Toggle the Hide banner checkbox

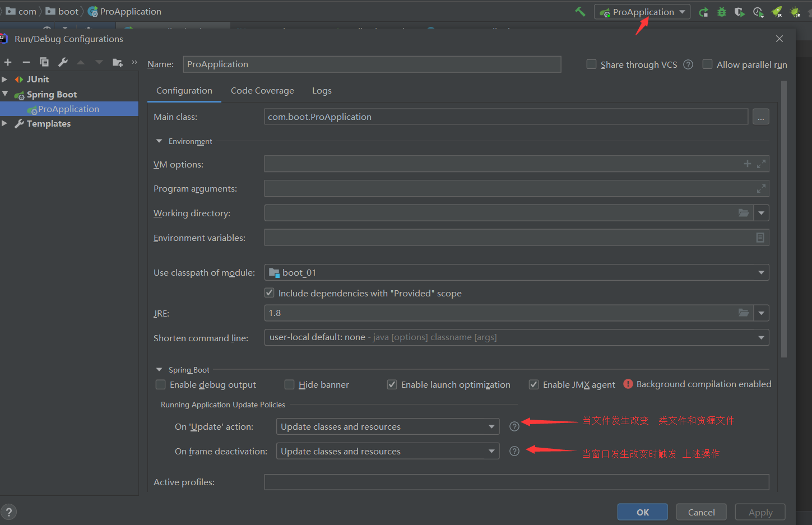point(290,384)
